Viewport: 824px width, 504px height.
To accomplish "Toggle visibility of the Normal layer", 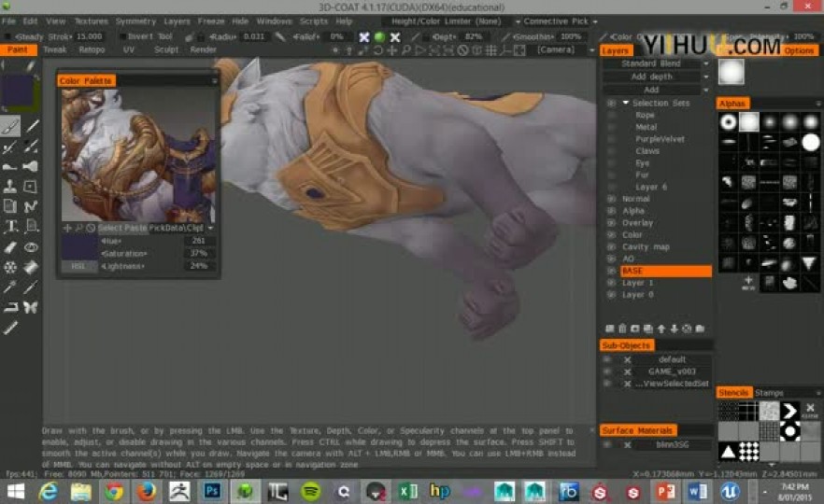I will (611, 199).
